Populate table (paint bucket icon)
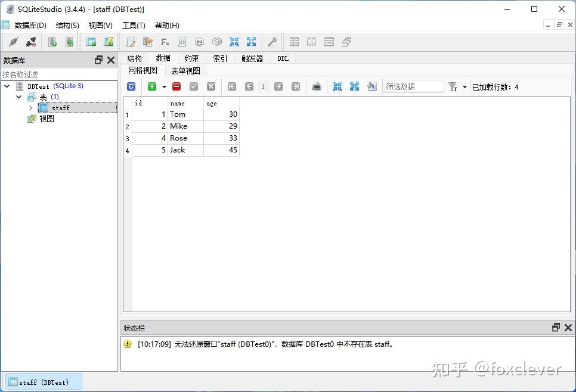Screen dimensions: 576x392 coord(371,86)
